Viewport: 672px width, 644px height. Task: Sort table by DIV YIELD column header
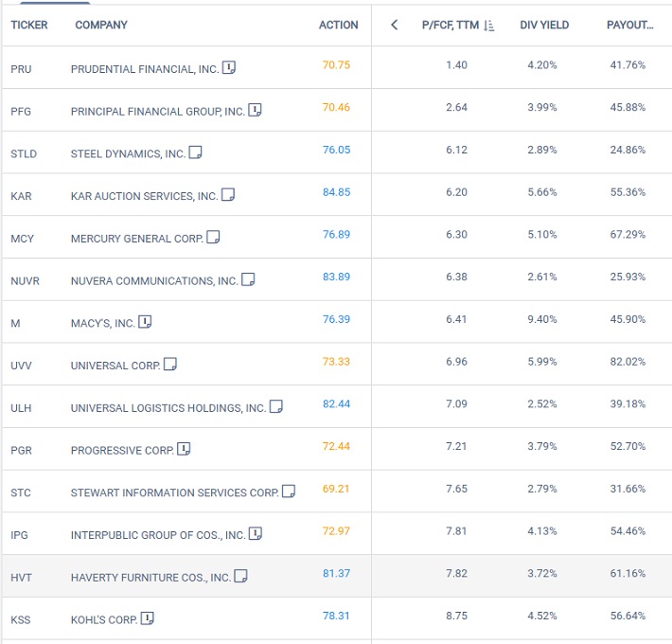(x=544, y=25)
